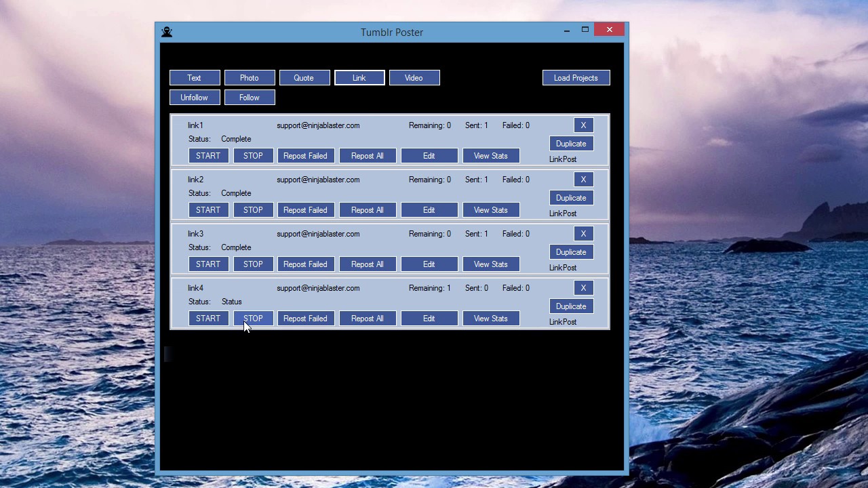Click the link4 project name

tap(195, 288)
